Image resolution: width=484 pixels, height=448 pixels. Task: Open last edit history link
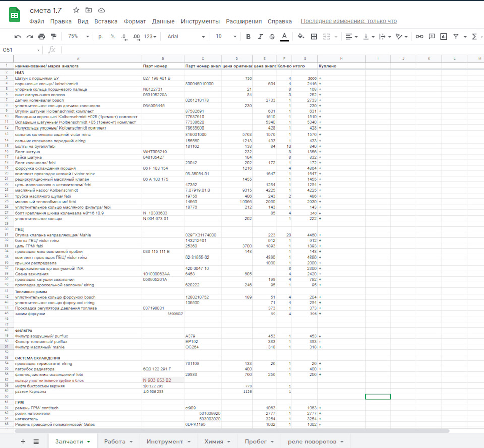click(x=349, y=21)
